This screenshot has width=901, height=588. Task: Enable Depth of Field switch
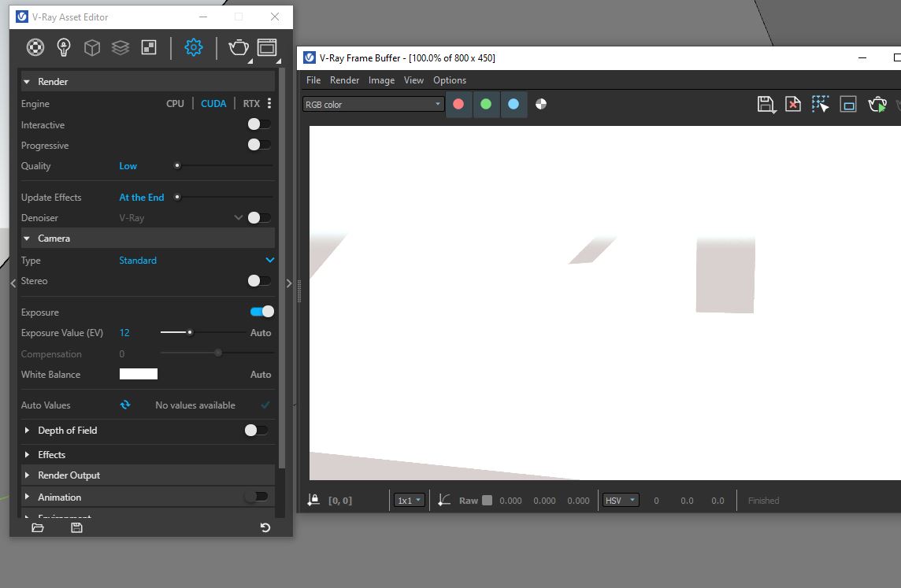pos(256,430)
